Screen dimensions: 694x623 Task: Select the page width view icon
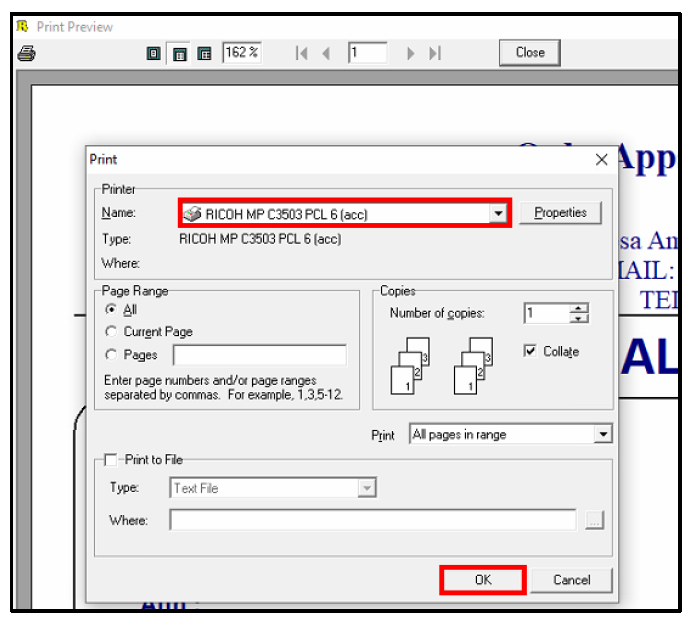[x=179, y=54]
